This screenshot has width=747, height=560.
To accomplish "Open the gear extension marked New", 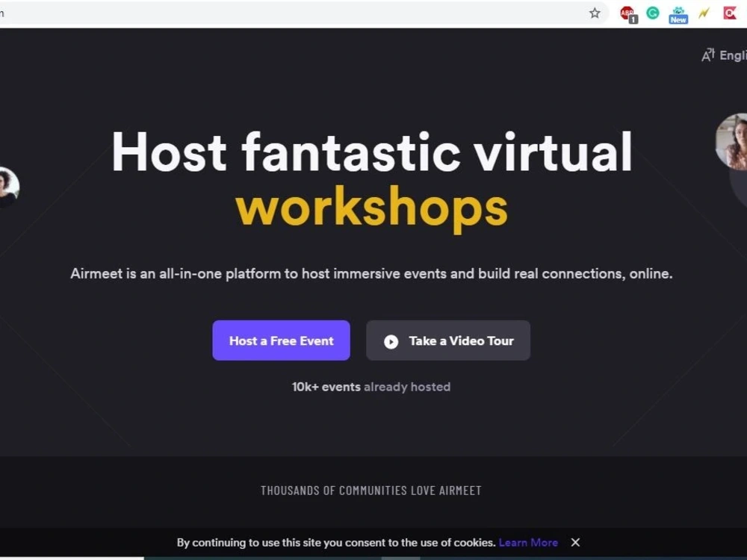I will tap(678, 15).
